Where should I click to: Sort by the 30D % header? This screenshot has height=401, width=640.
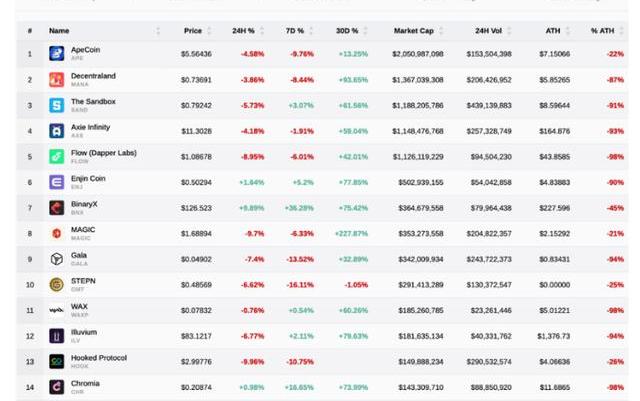pyautogui.click(x=346, y=31)
